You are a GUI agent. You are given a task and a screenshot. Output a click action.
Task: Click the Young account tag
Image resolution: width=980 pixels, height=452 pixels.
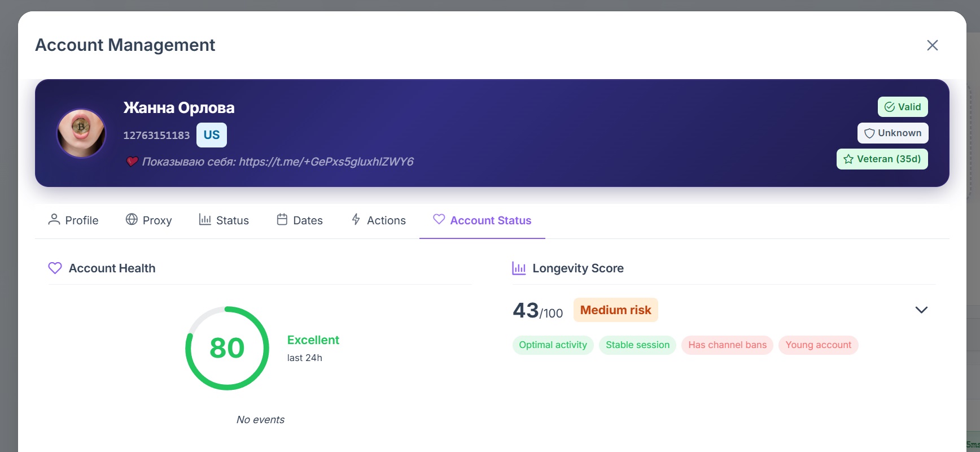click(x=819, y=345)
